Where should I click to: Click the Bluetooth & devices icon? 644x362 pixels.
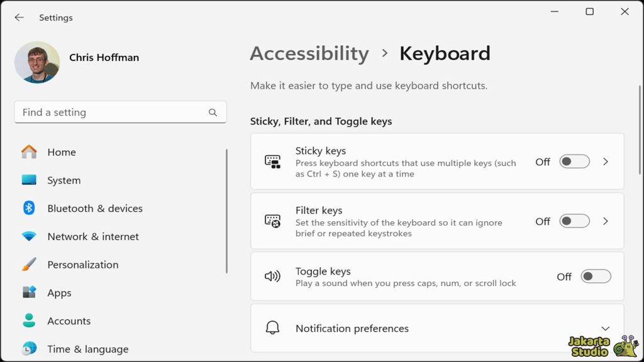[x=29, y=208]
